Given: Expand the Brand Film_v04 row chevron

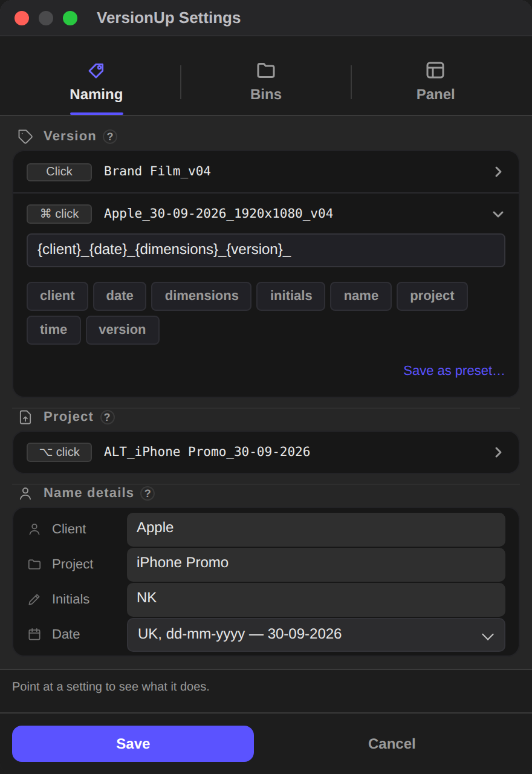Looking at the screenshot, I should pyautogui.click(x=498, y=172).
